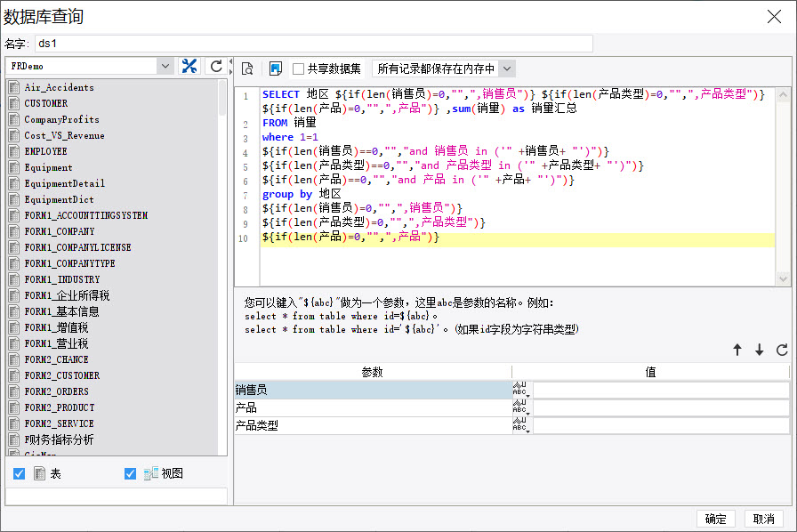Open the 所有记录都保存在内存中 dropdown

pyautogui.click(x=506, y=69)
